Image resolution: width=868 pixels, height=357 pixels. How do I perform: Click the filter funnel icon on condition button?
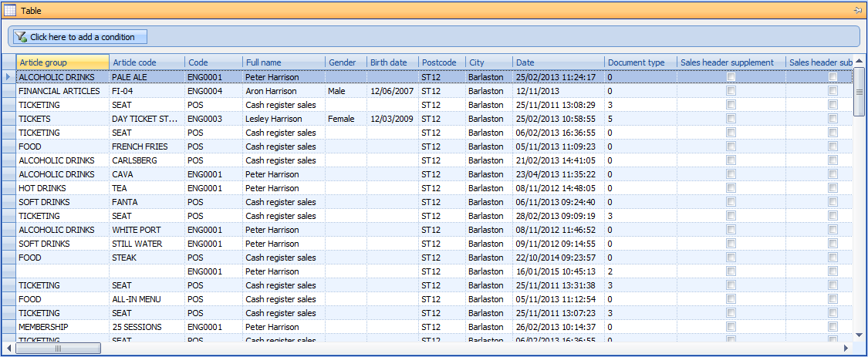click(21, 37)
